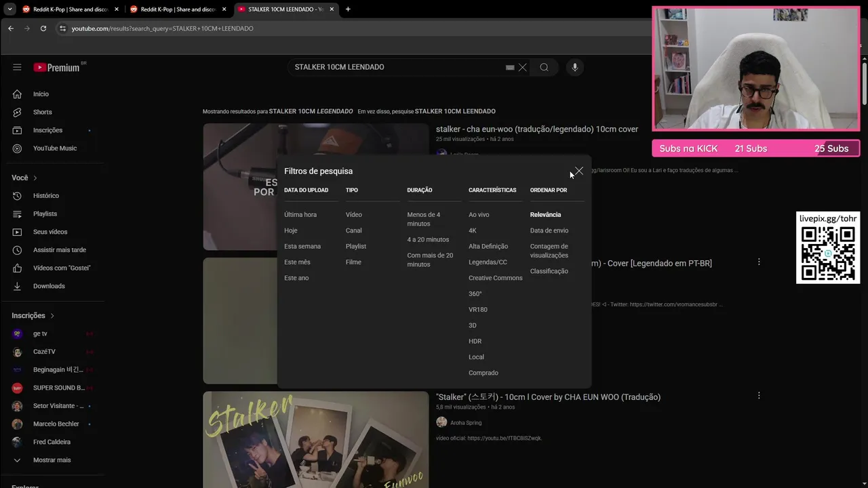Filter by Última hora upload date

(x=300, y=215)
